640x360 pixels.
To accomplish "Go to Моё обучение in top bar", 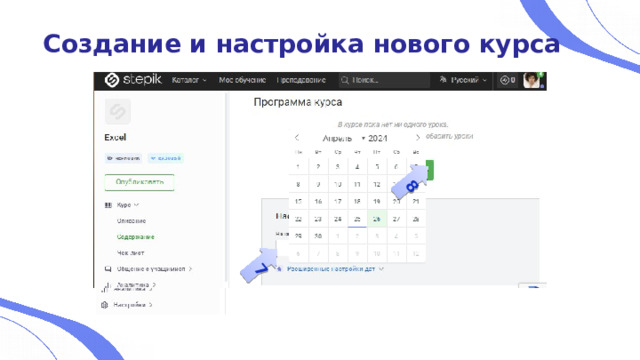I will tap(242, 80).
